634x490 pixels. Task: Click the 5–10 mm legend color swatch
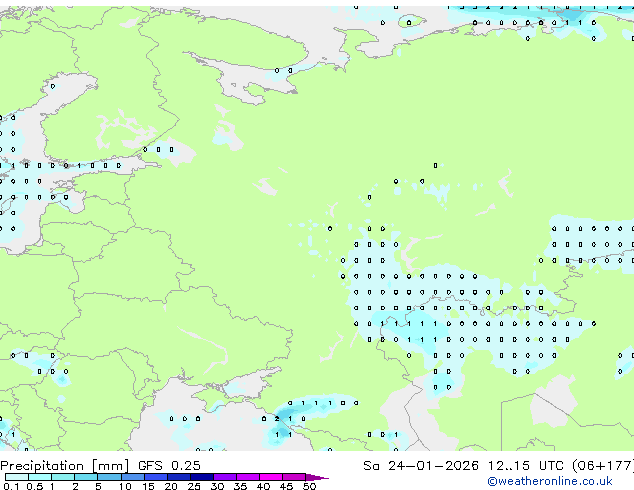109,477
